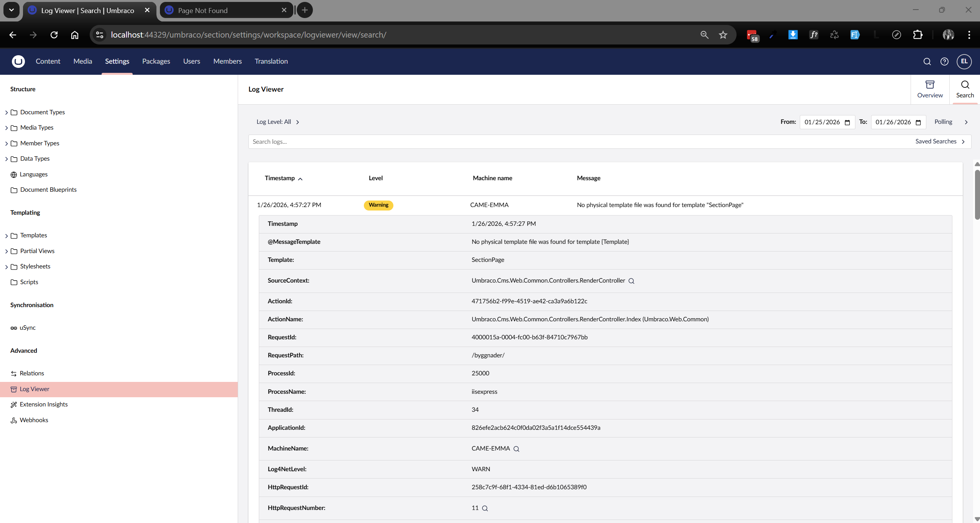This screenshot has width=980, height=523.
Task: Open the EL user avatar menu
Action: (x=964, y=61)
